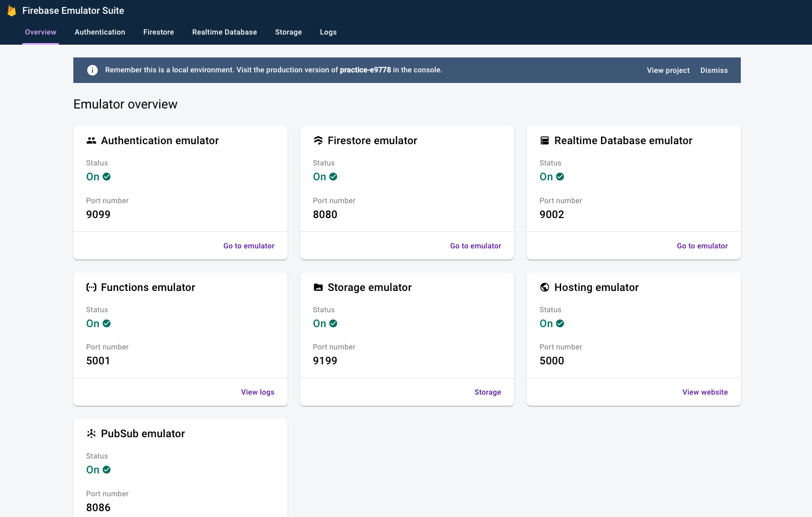
Task: Click View project in the banner
Action: 668,70
